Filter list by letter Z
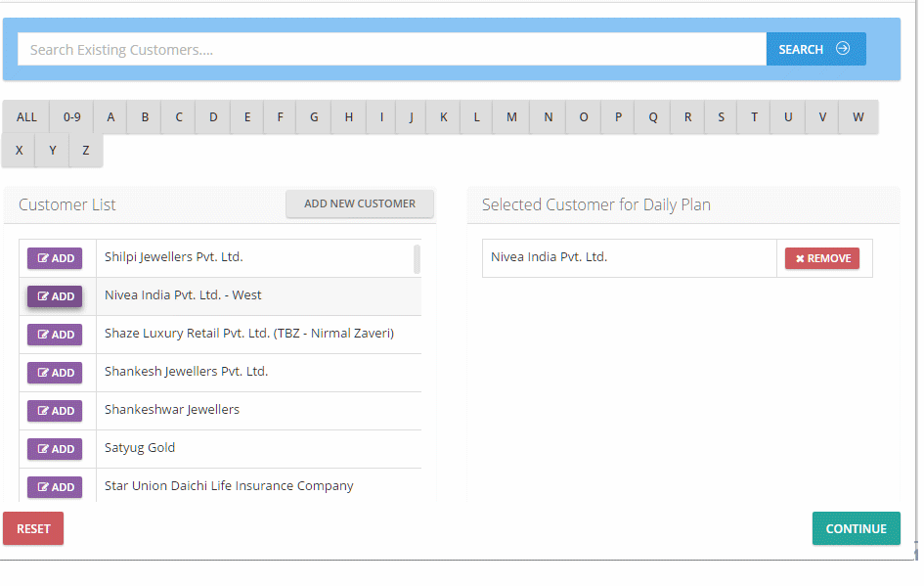The width and height of the screenshot is (924, 586). tap(85, 151)
